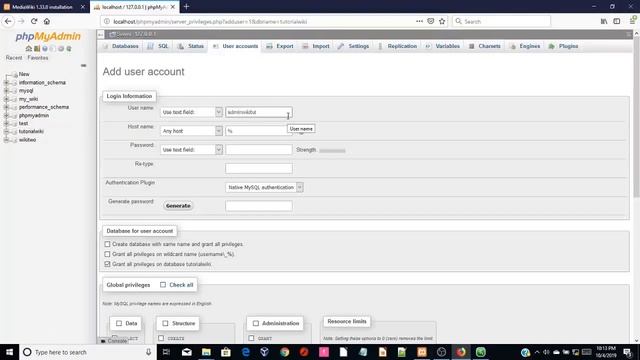Screen dimensions: 640x360
Task: Click the reload navigation icon in sidebar
Action: (69, 49)
